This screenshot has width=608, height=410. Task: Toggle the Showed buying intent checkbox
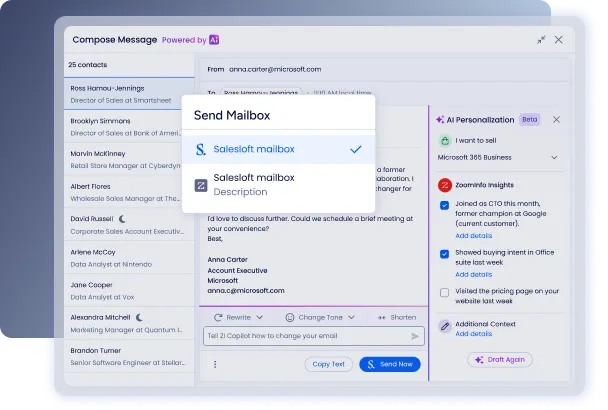(x=445, y=254)
